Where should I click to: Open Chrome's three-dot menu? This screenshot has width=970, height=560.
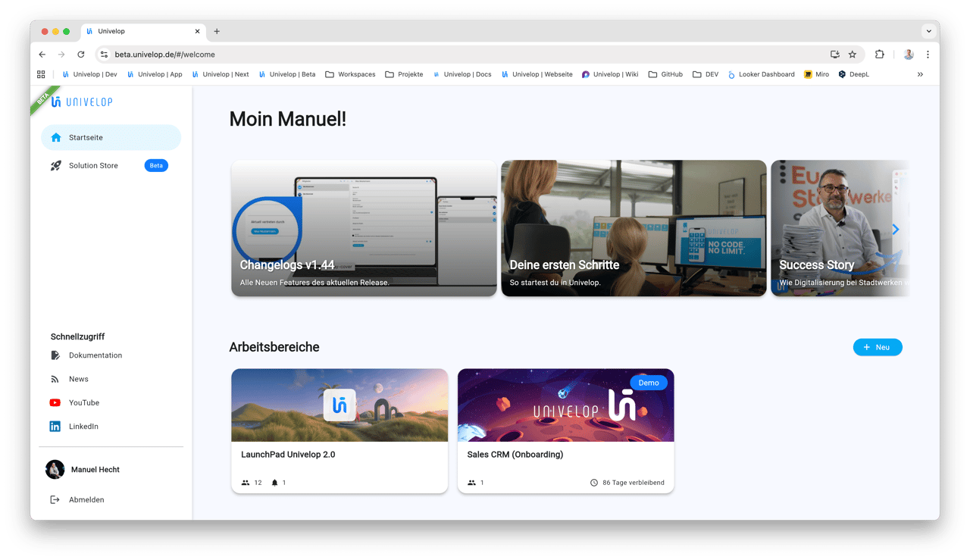[928, 55]
